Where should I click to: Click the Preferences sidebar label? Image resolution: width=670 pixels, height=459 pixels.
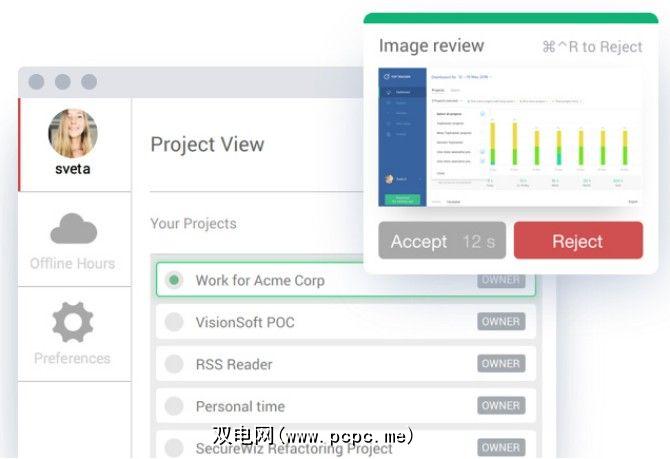(72, 358)
